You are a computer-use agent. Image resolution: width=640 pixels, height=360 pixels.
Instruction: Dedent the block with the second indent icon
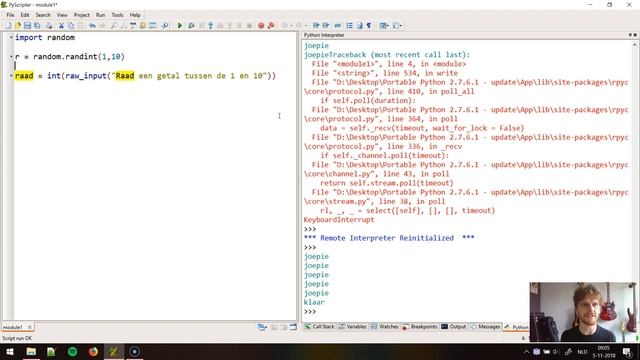[326, 25]
